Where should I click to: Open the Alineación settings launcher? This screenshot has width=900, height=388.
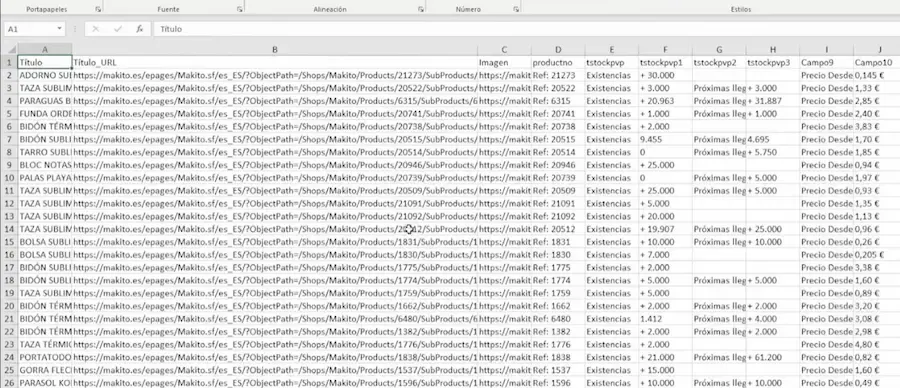point(421,10)
